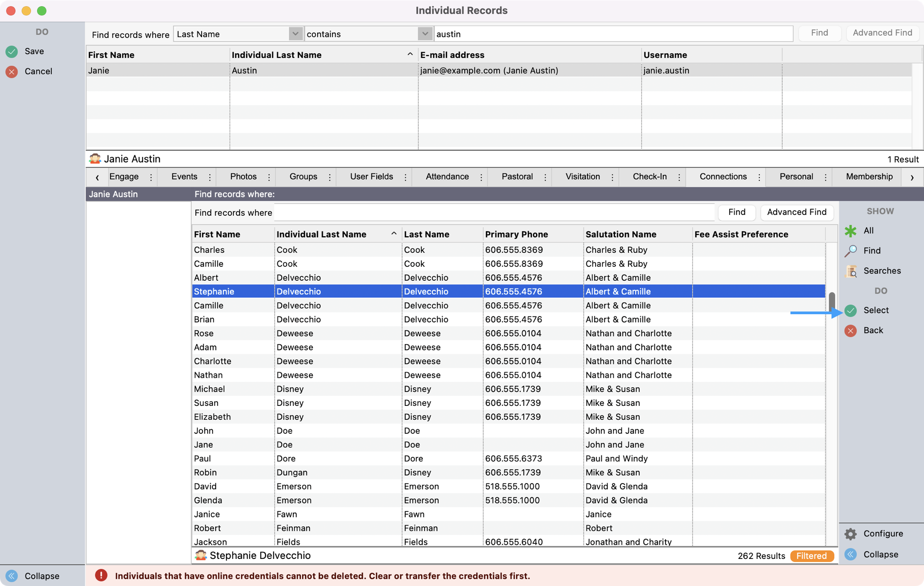Cancel changes with the red X icon

(x=12, y=71)
